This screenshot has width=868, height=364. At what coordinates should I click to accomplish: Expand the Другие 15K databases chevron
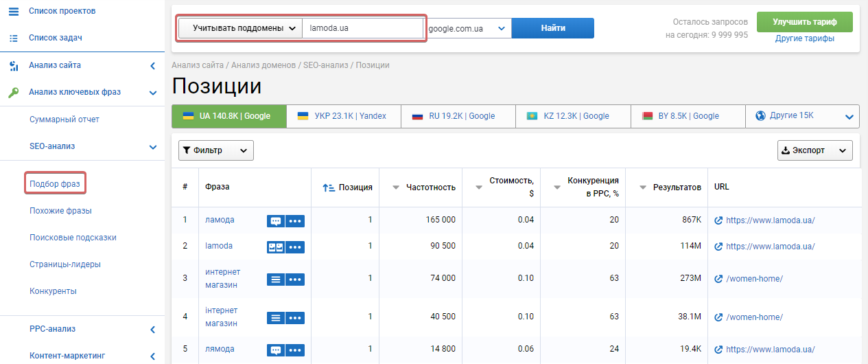(849, 117)
